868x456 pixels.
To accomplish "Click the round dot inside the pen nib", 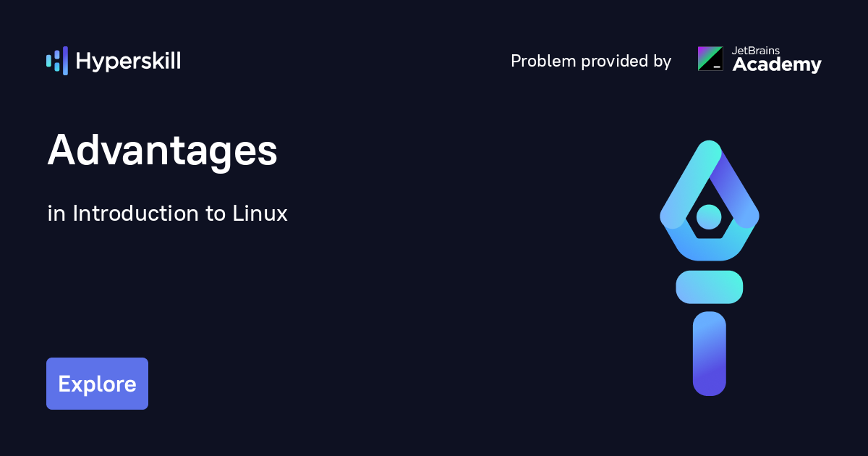I will coord(709,216).
